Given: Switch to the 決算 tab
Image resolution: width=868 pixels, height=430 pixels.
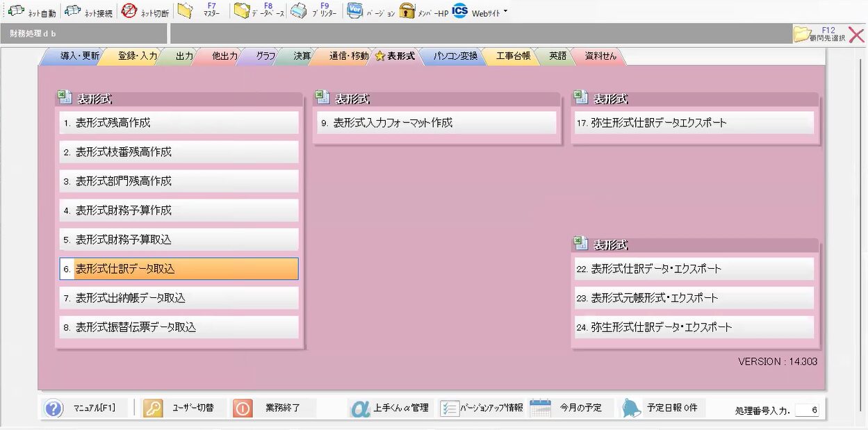Looking at the screenshot, I should 302,56.
